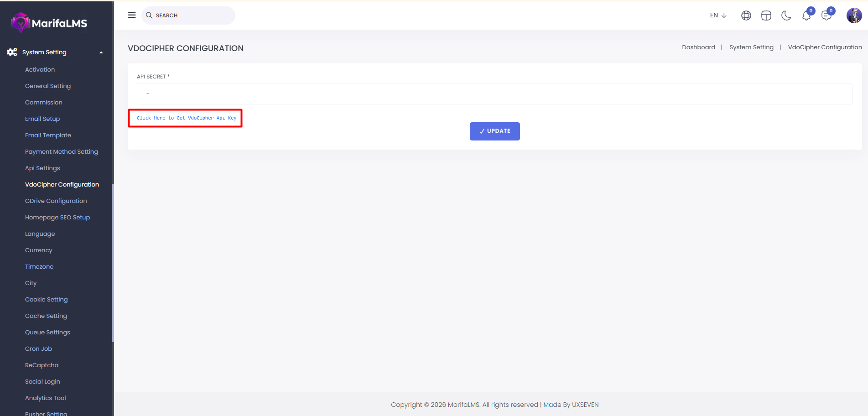Click the Update button

494,131
